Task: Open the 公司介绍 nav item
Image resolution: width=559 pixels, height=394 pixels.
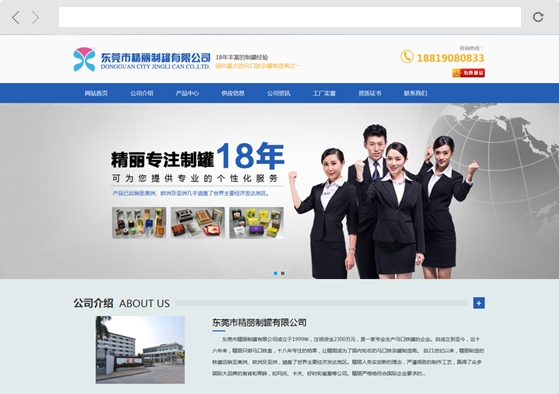Action: click(x=142, y=93)
